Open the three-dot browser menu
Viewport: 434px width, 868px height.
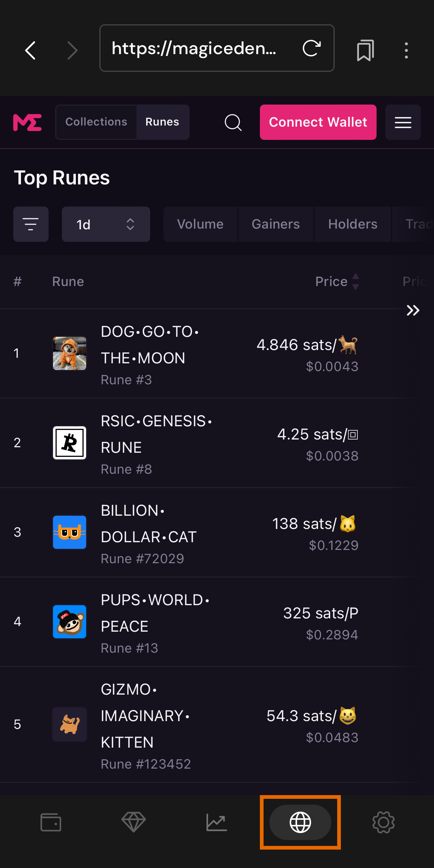[406, 50]
